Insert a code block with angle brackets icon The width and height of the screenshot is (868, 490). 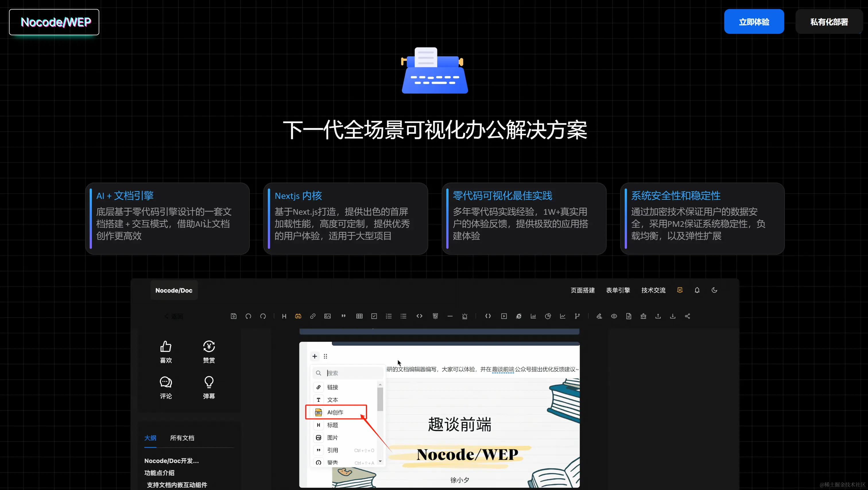point(420,316)
